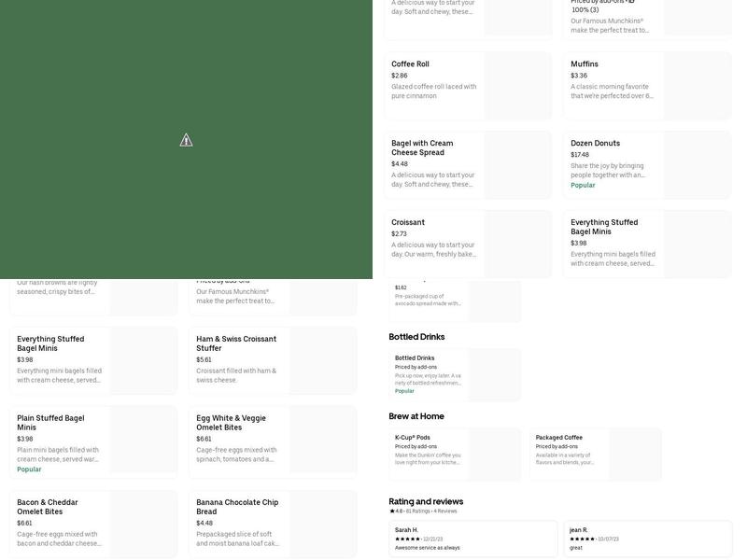
Task: Click the Banana Chocolate Chip Bread thumbnail
Action: click(x=322, y=525)
